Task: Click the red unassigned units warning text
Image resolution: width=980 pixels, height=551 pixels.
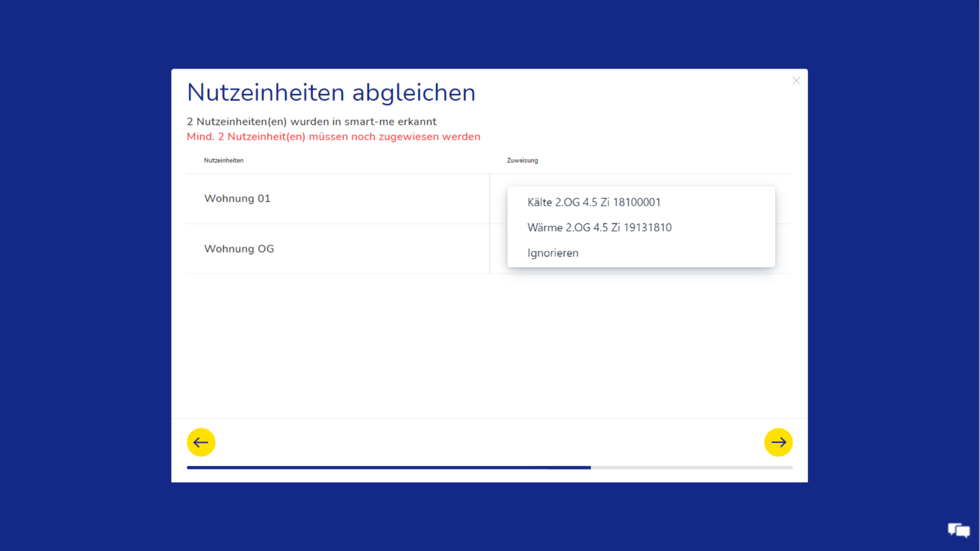Action: [x=333, y=137]
